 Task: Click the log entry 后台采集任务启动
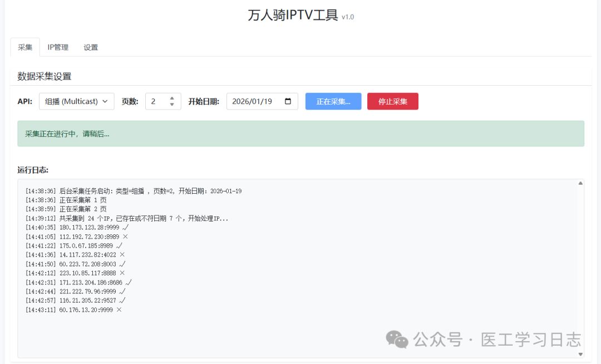134,191
